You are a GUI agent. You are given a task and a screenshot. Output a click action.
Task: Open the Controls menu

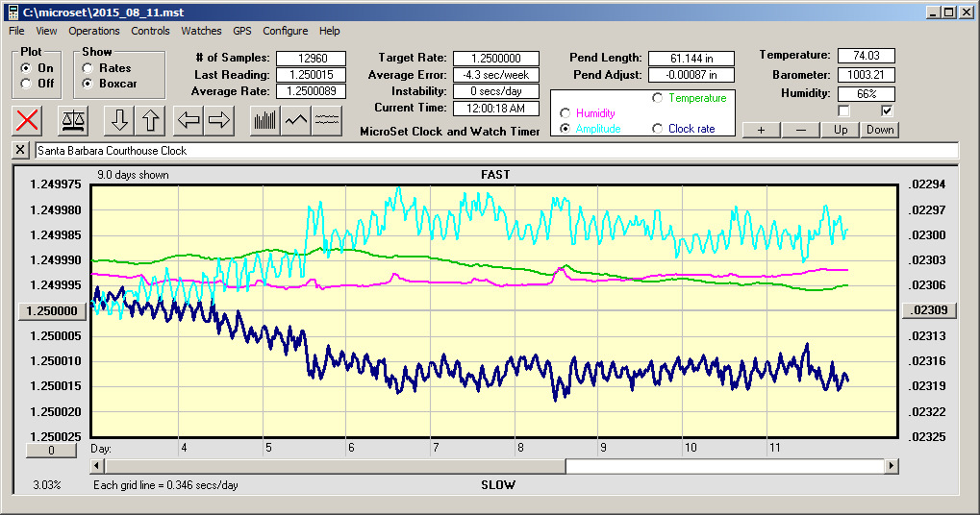tap(150, 31)
